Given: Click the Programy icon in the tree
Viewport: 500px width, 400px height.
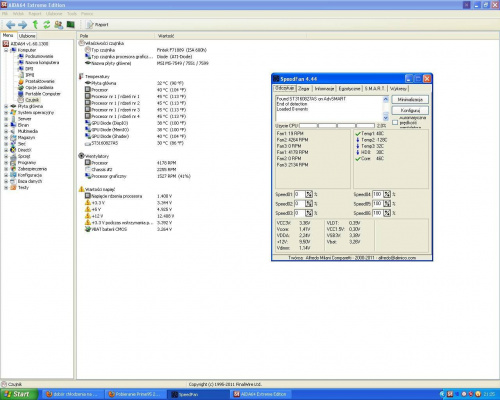Looking at the screenshot, I should coord(13,163).
